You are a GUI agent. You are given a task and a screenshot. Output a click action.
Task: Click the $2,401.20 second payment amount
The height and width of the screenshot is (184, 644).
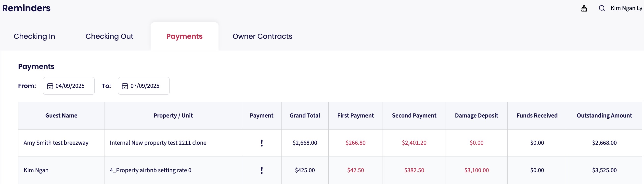(414, 143)
